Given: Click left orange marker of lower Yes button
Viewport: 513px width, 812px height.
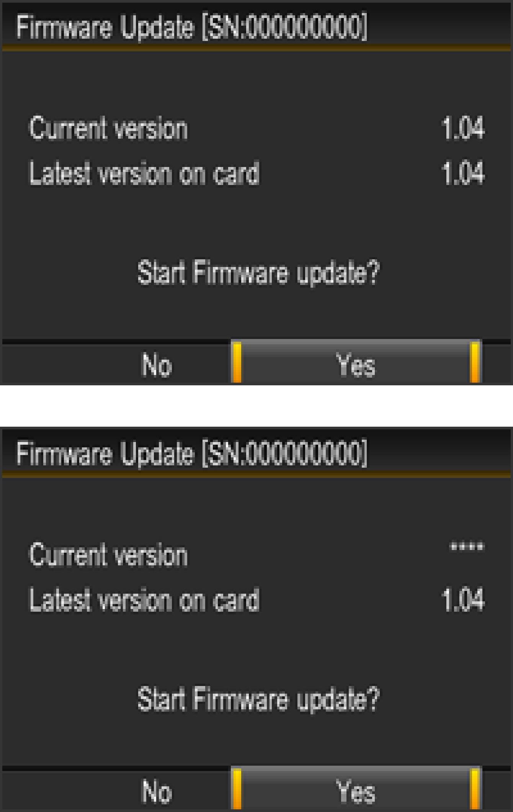Looking at the screenshot, I should coord(237,789).
